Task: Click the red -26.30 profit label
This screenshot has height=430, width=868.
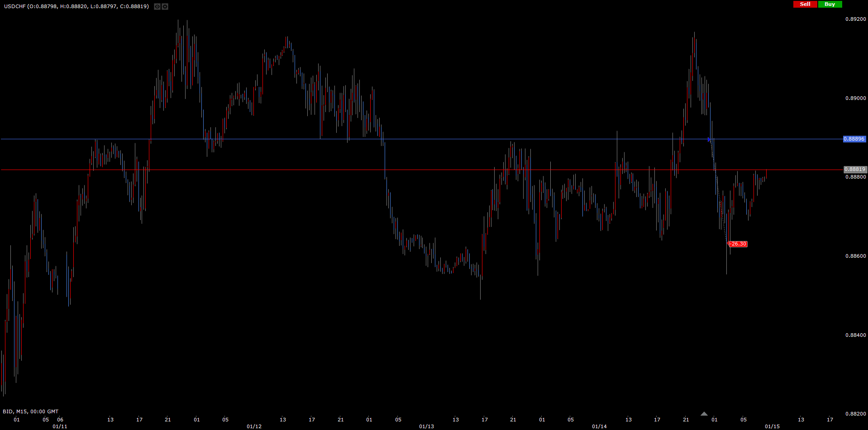Action: pyautogui.click(x=738, y=244)
